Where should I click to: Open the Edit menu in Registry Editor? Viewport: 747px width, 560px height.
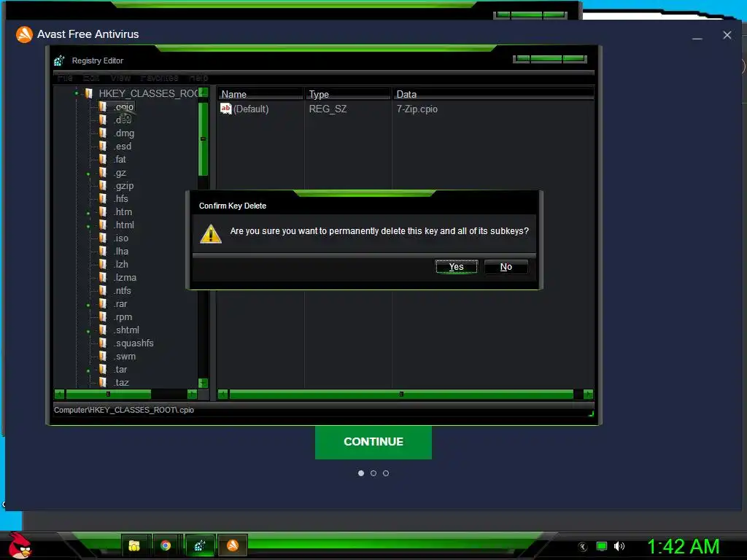coord(91,77)
